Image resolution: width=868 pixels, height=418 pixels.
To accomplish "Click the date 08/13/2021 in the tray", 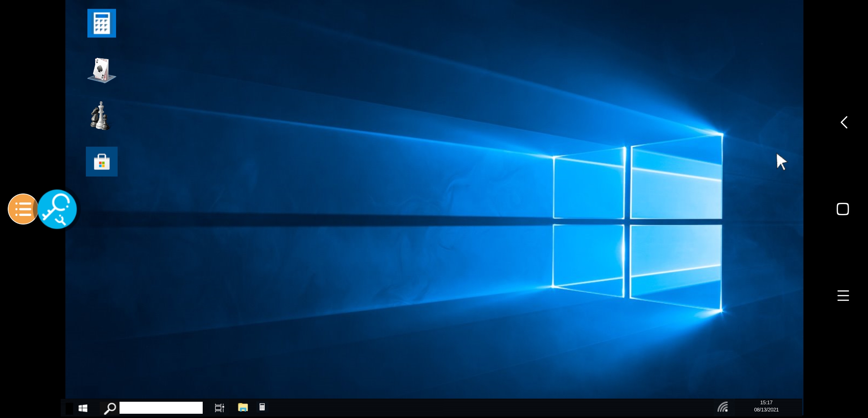I will [766, 409].
